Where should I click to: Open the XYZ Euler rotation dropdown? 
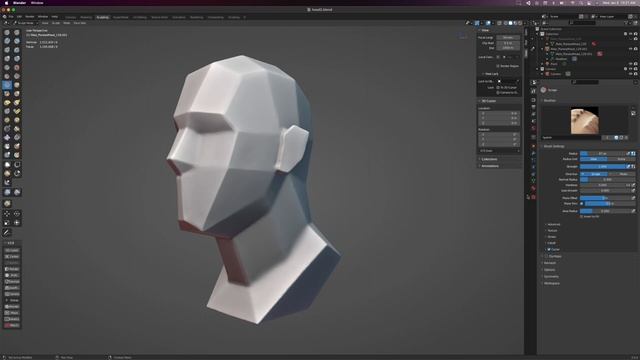[500, 151]
